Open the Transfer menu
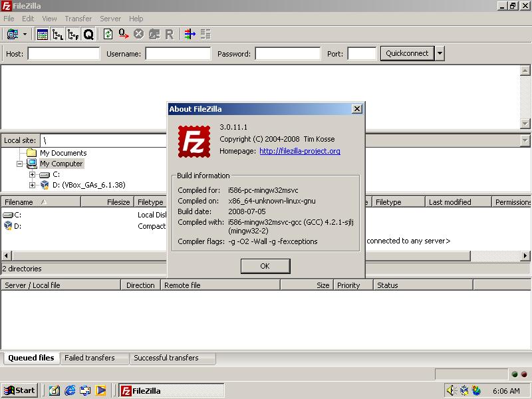The height and width of the screenshot is (399, 532). [78, 19]
